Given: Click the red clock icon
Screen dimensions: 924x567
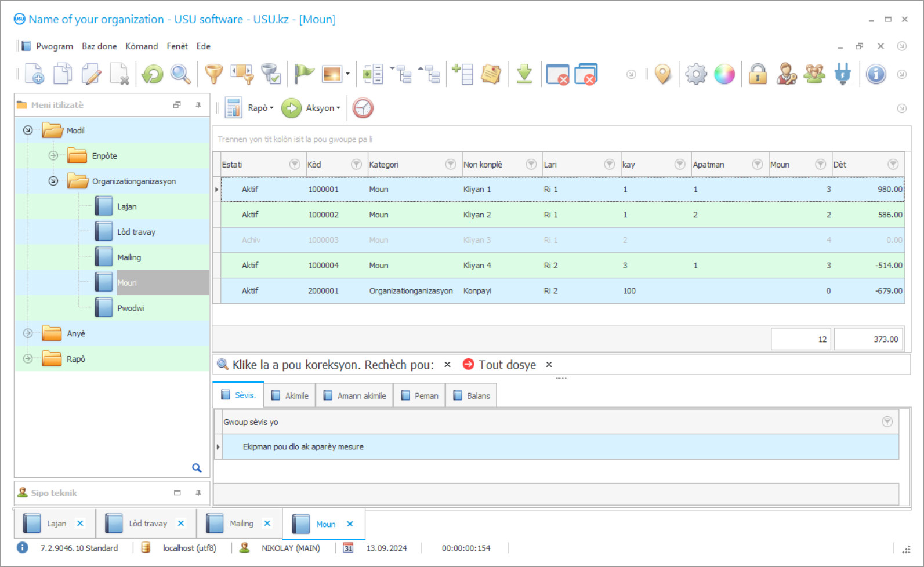Looking at the screenshot, I should tap(363, 108).
